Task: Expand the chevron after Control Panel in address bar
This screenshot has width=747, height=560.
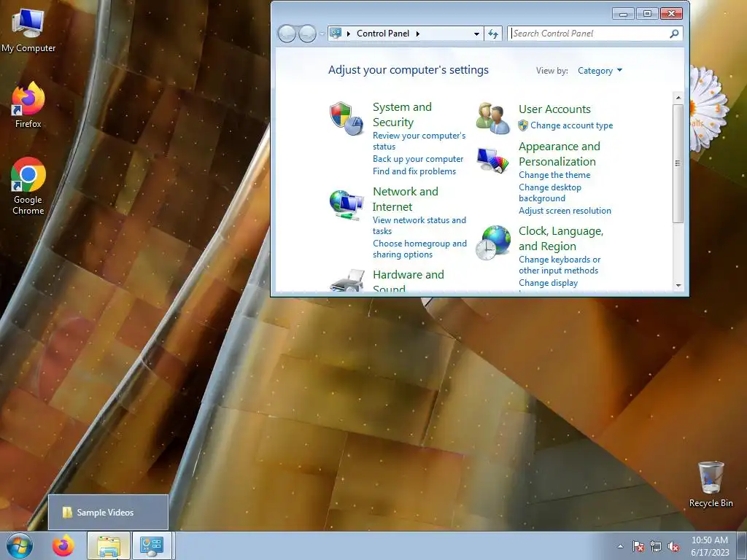Action: tap(418, 34)
